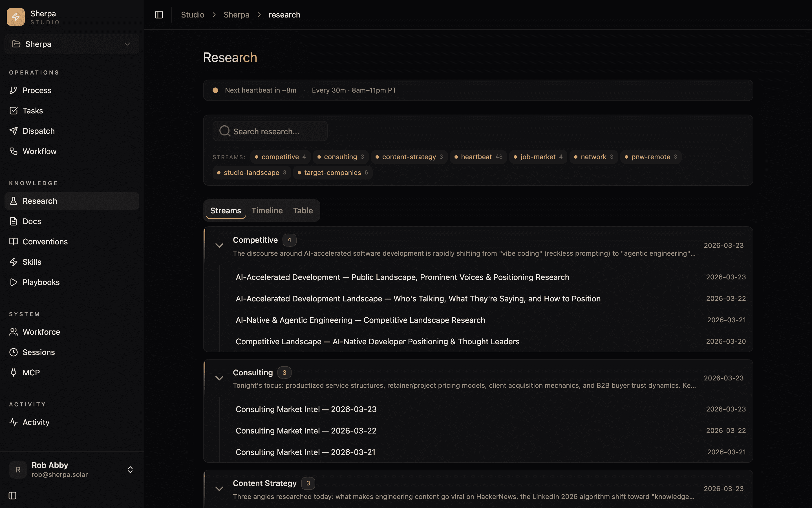Toggle the job-market stream filter
The width and height of the screenshot is (812, 508).
(x=538, y=157)
